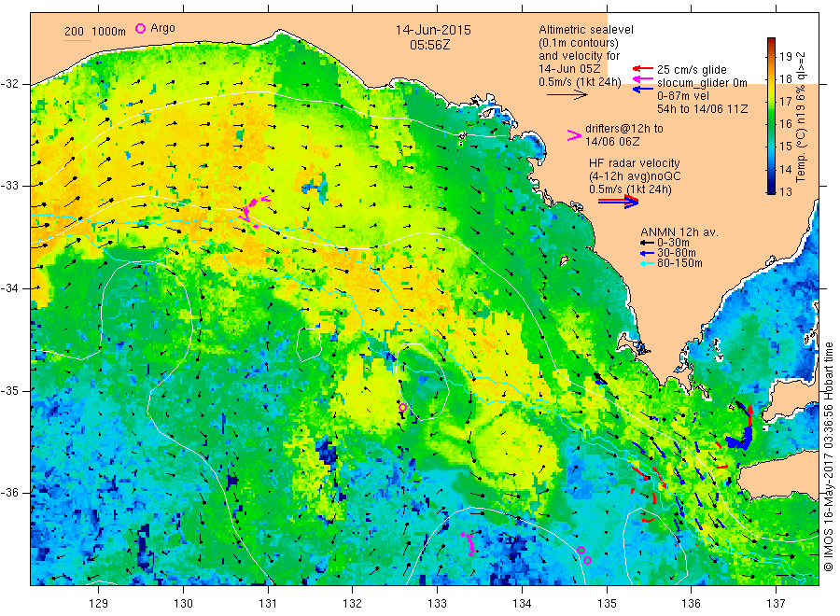Image resolution: width=840 pixels, height=616 pixels.
Task: Click the 16 label on the color bar
Action: [785, 124]
